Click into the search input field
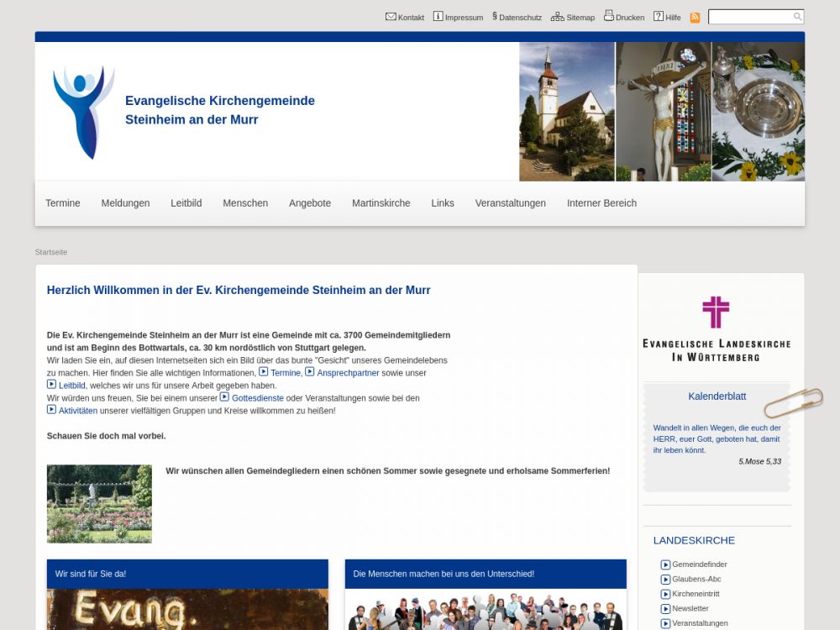Viewport: 840px width, 630px height. (750, 17)
